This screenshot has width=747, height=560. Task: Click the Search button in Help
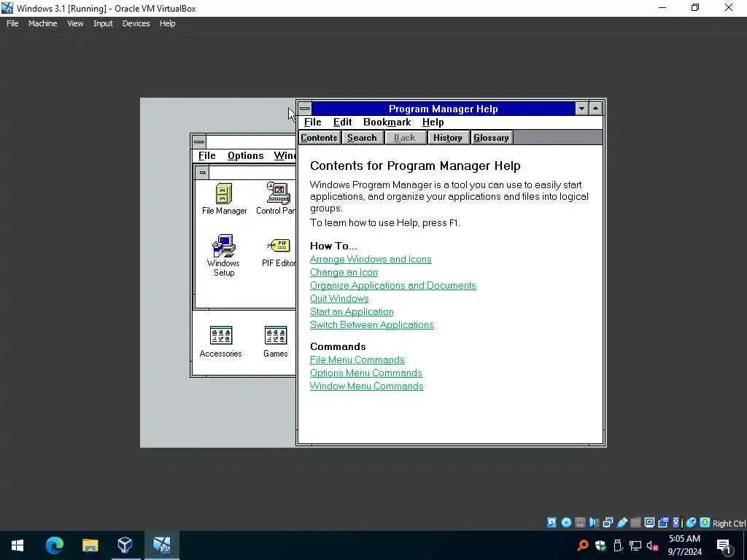point(362,138)
